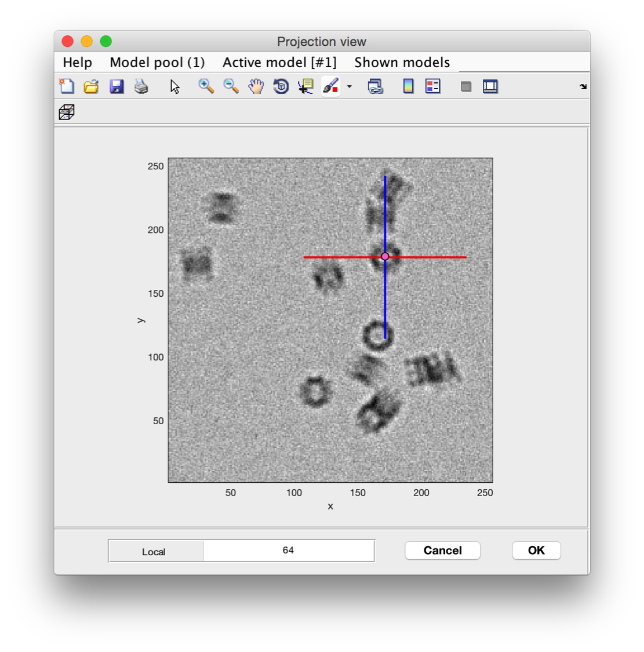Open the Brush color dropdown arrow

click(349, 87)
